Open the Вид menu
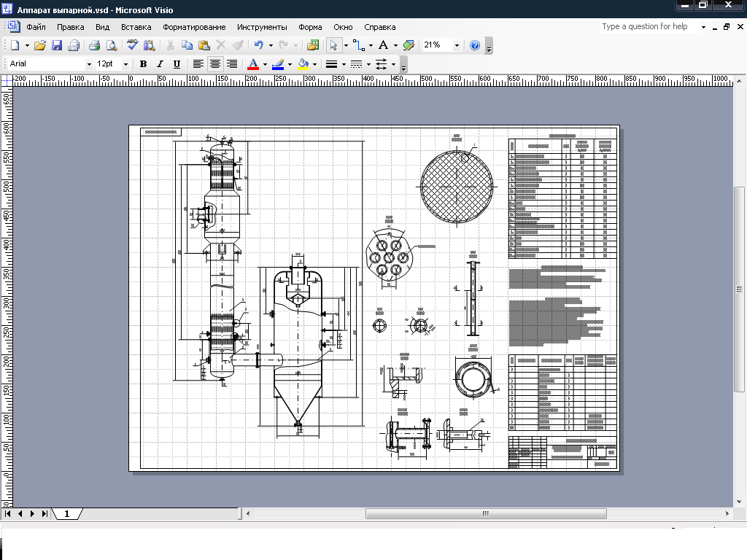The image size is (747, 560). pos(102,27)
